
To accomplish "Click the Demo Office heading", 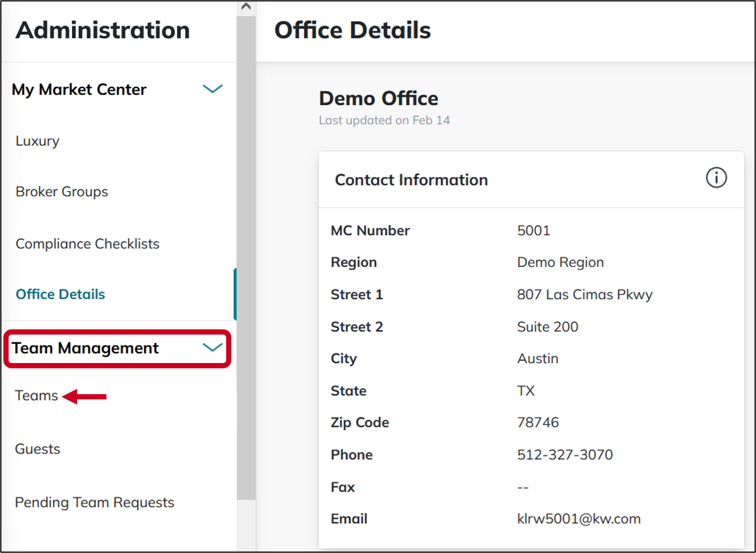I will click(x=379, y=99).
